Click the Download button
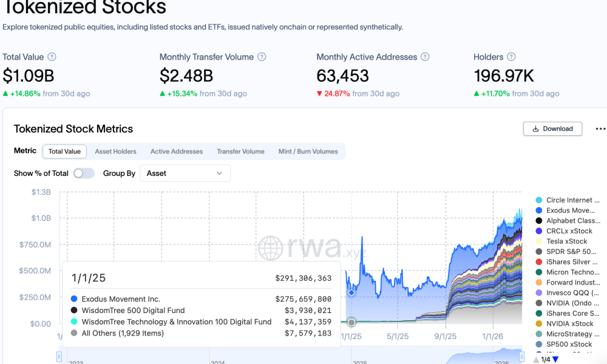 [x=552, y=129]
